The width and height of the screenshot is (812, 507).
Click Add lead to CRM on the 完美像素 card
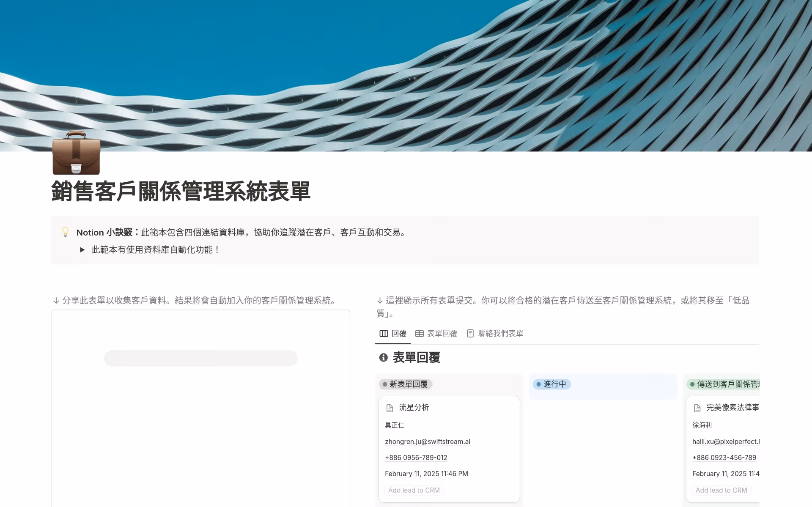pyautogui.click(x=721, y=490)
